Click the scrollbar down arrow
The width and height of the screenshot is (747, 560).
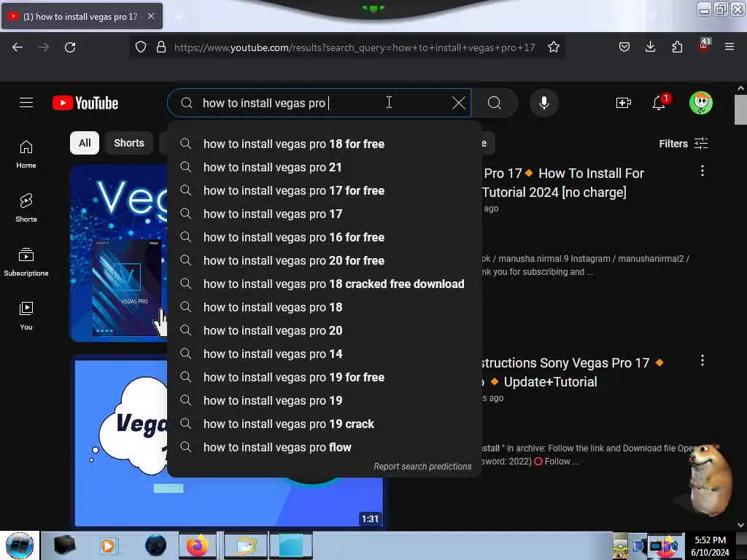tap(740, 525)
